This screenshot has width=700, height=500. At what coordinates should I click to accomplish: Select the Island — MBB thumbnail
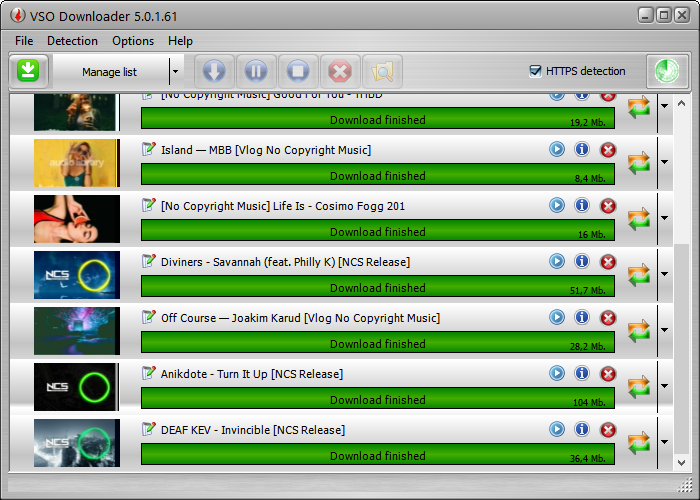77,163
